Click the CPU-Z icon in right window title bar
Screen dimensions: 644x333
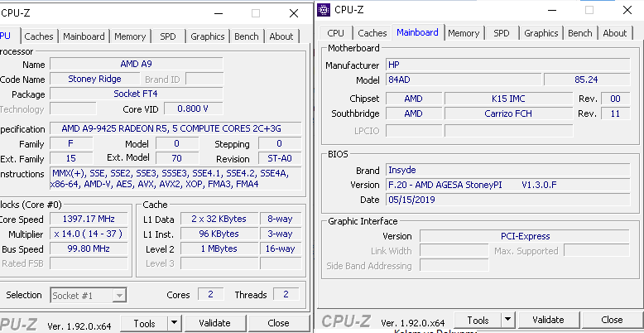(324, 10)
